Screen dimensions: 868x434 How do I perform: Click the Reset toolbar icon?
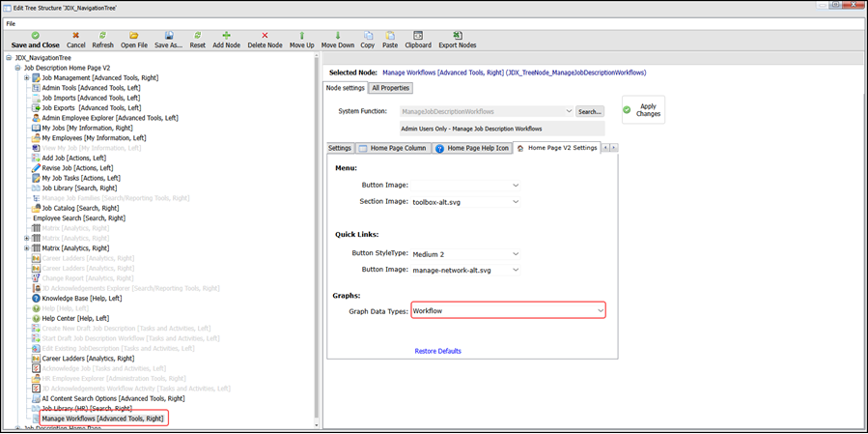(x=198, y=35)
